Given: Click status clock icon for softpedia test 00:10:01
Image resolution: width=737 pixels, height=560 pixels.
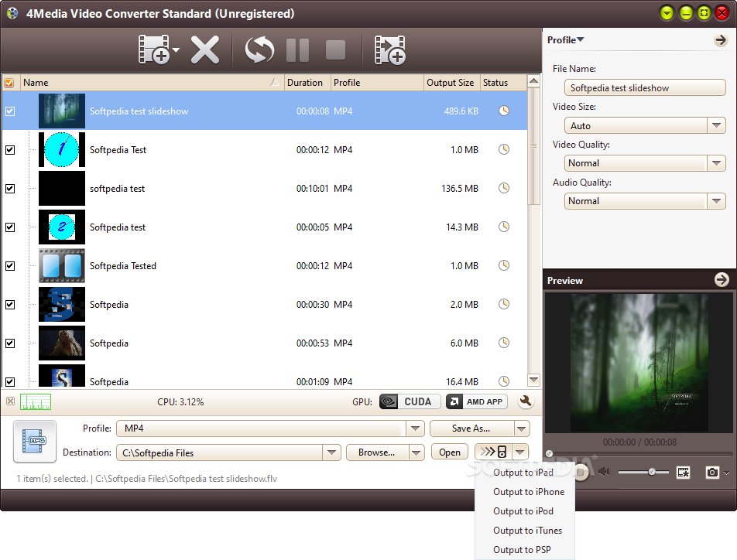Looking at the screenshot, I should click(503, 188).
